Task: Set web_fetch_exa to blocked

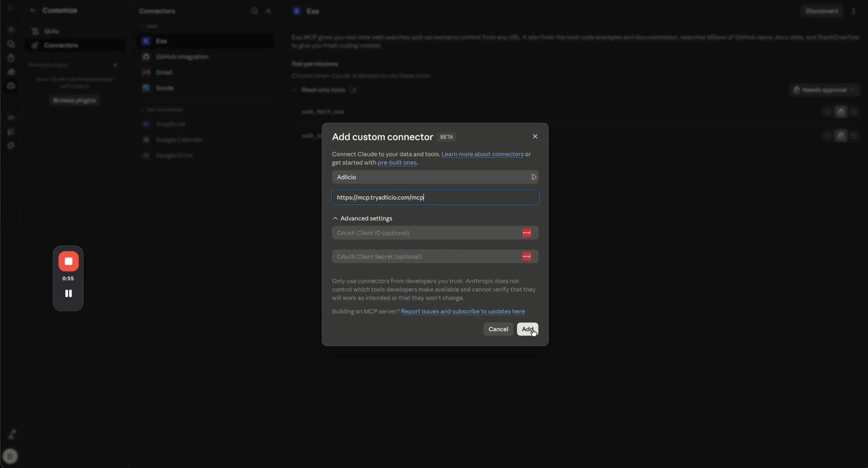Action: (x=854, y=112)
